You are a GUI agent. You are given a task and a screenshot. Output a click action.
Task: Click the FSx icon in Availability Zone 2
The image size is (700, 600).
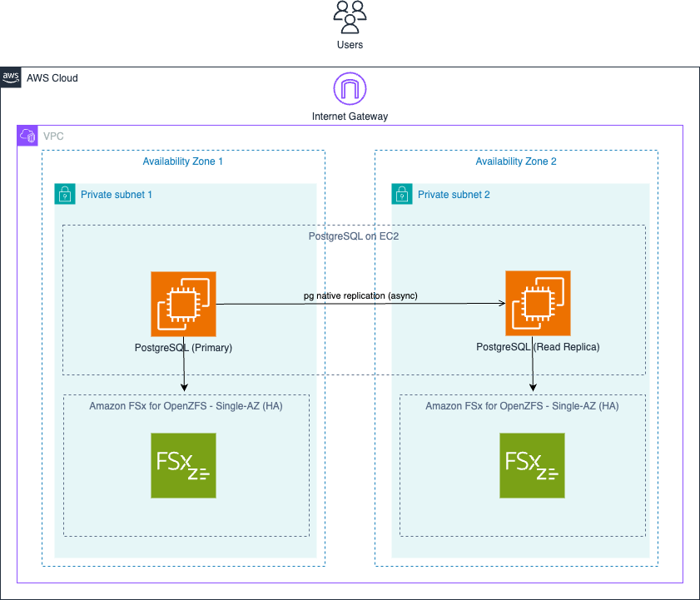click(x=532, y=465)
